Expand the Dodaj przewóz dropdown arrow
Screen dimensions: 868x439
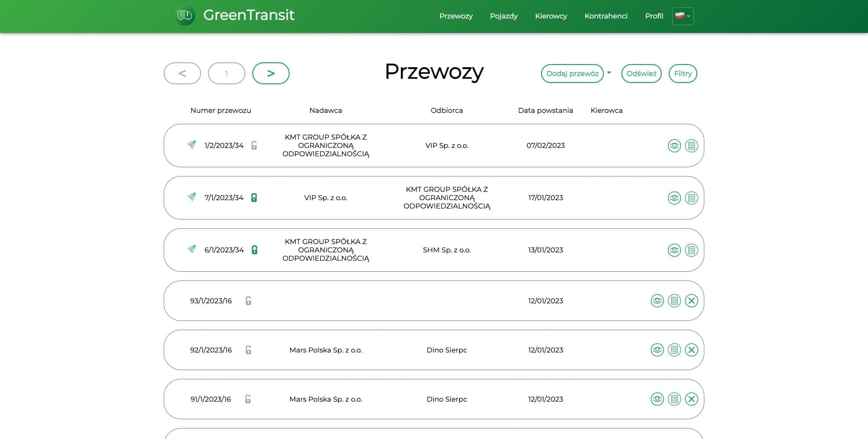click(609, 73)
